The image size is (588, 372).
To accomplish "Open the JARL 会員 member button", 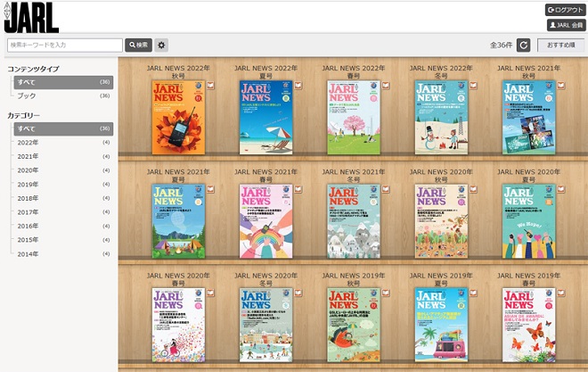I will pos(566,25).
